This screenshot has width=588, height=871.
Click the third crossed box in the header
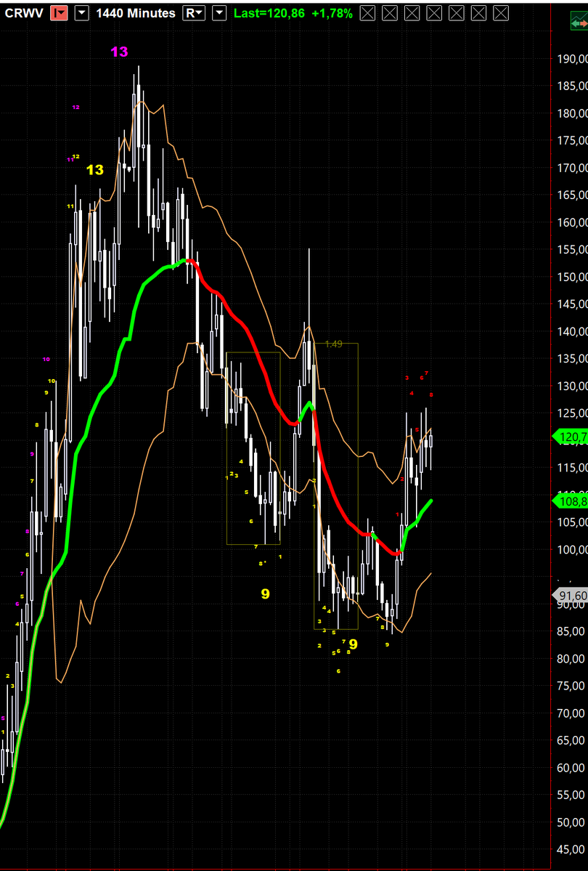pos(412,13)
